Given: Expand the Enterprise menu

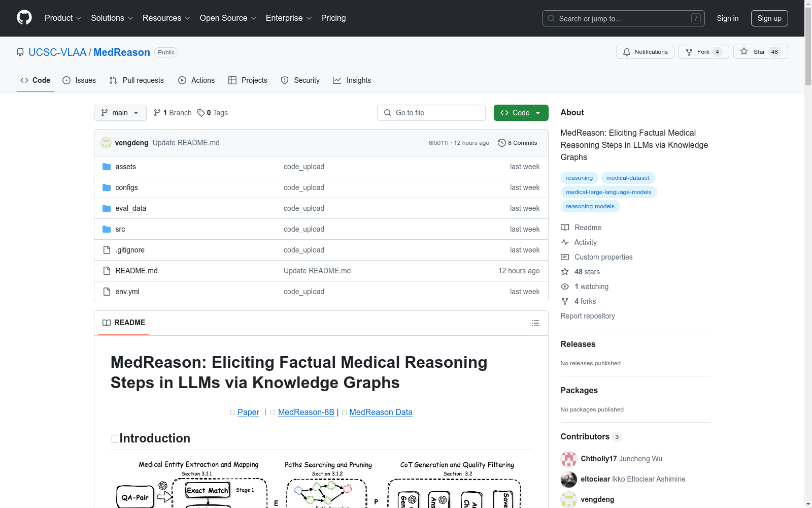Looking at the screenshot, I should tap(289, 18).
